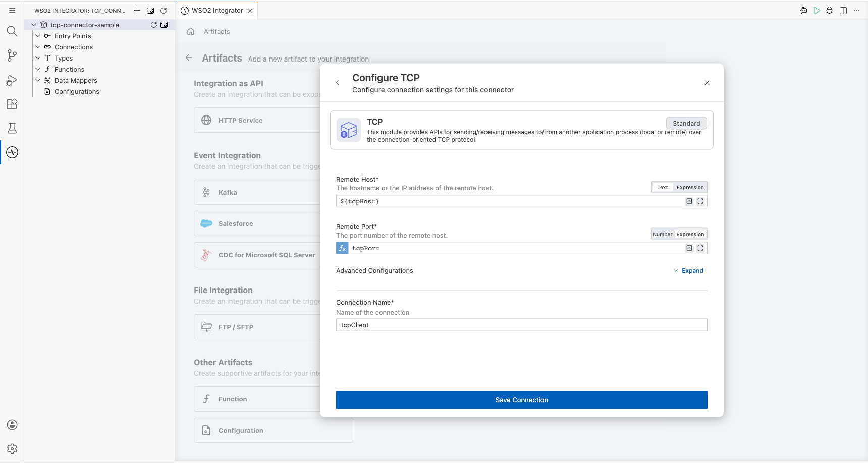The height and width of the screenshot is (463, 868).
Task: Switch Remote Port to Expression mode
Action: (x=690, y=234)
